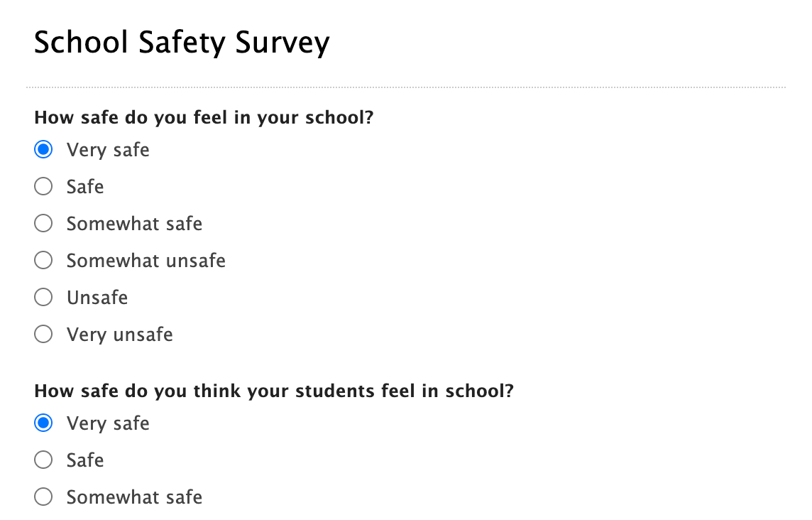This screenshot has height=520, width=812.
Task: Select the 'Unsafe' radio button
Action: pyautogui.click(x=43, y=297)
